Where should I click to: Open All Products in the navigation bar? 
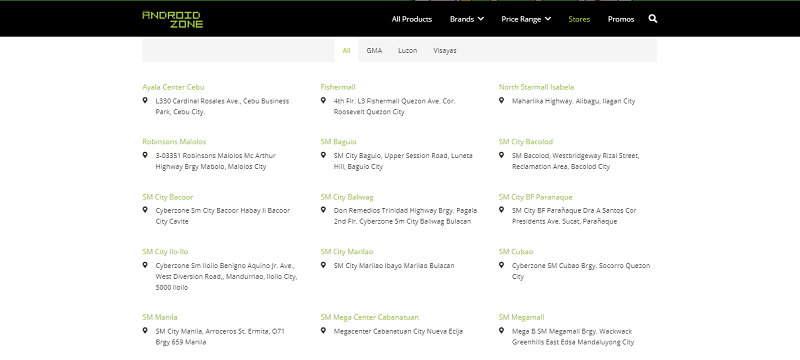coord(412,19)
